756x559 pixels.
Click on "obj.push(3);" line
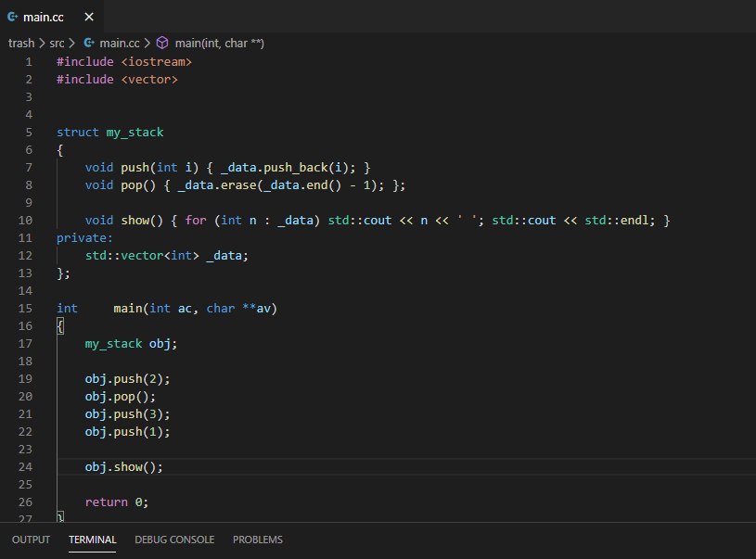(127, 414)
